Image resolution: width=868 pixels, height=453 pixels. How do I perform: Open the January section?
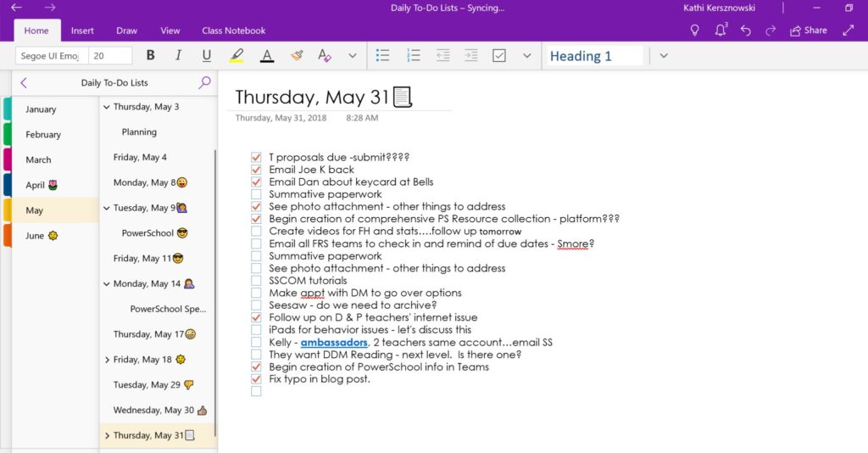(55, 109)
